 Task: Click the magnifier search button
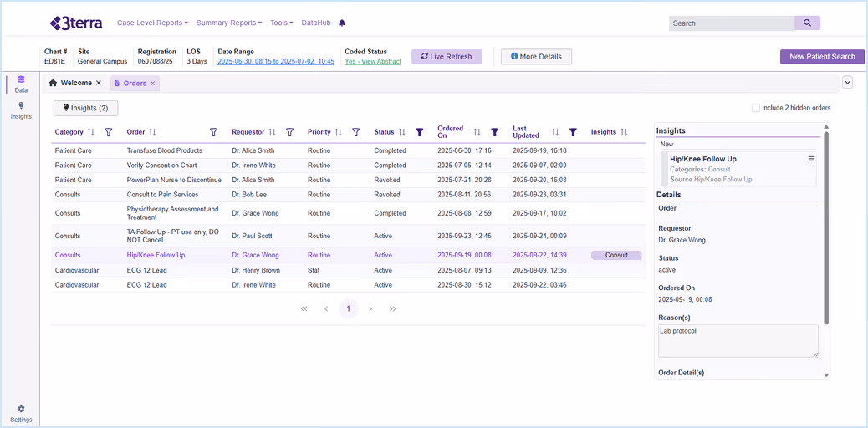coord(807,23)
